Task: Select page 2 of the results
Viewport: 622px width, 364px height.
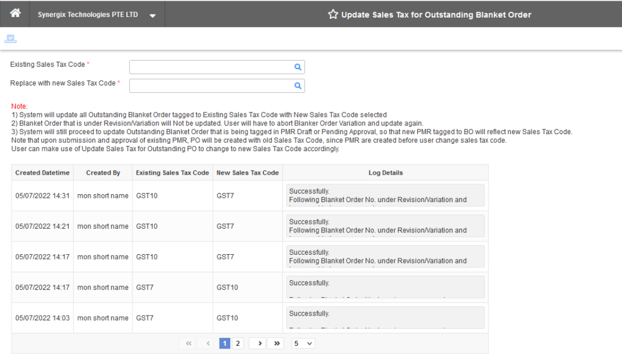Action: pyautogui.click(x=238, y=343)
